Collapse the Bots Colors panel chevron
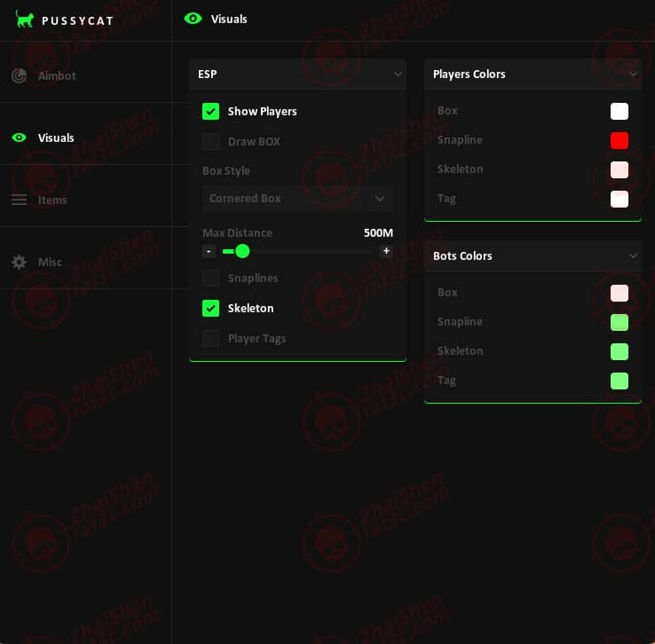 (633, 255)
